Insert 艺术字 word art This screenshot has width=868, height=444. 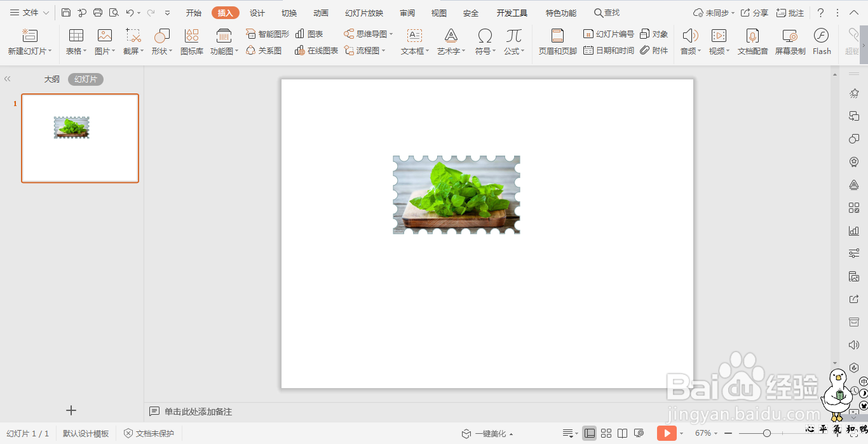(x=451, y=42)
